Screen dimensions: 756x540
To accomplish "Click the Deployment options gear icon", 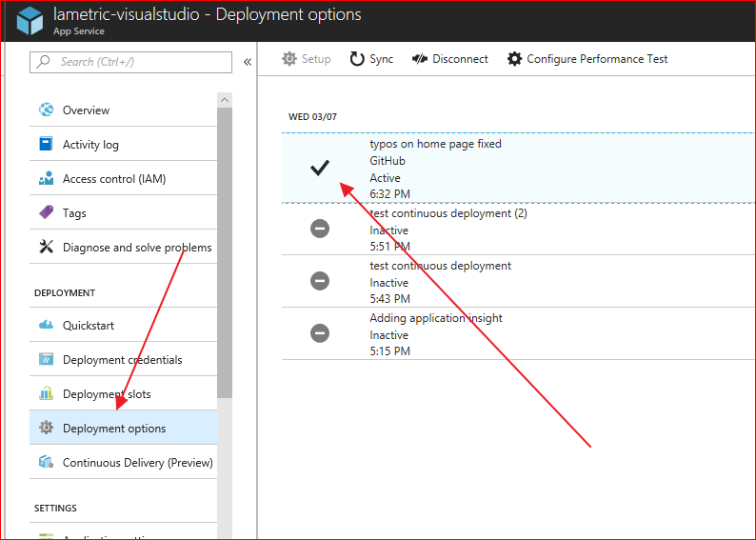I will coord(46,429).
